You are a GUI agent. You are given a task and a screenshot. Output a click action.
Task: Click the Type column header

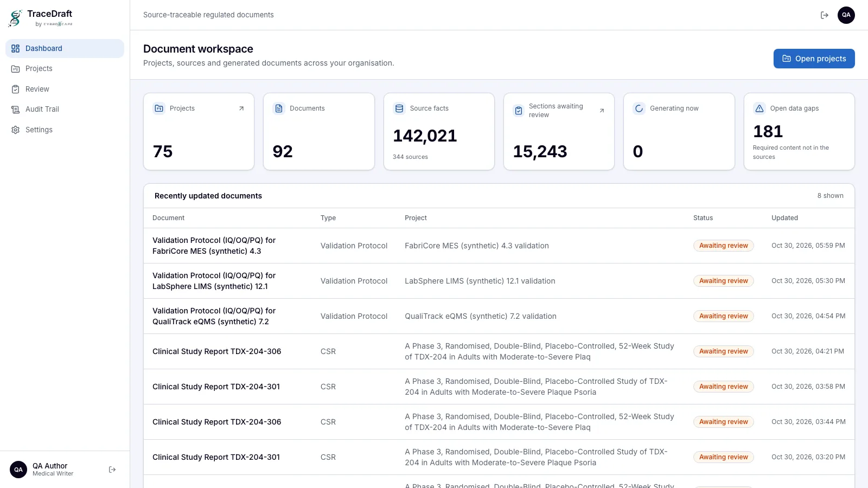(328, 218)
